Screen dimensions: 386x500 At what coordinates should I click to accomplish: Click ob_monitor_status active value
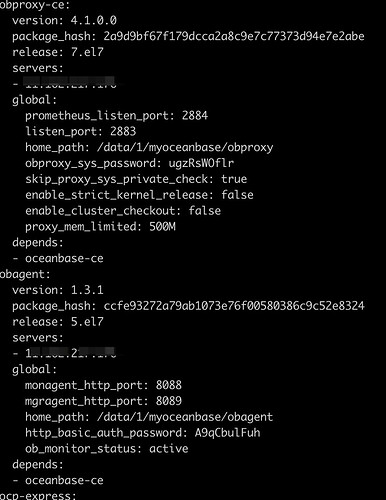click(169, 449)
